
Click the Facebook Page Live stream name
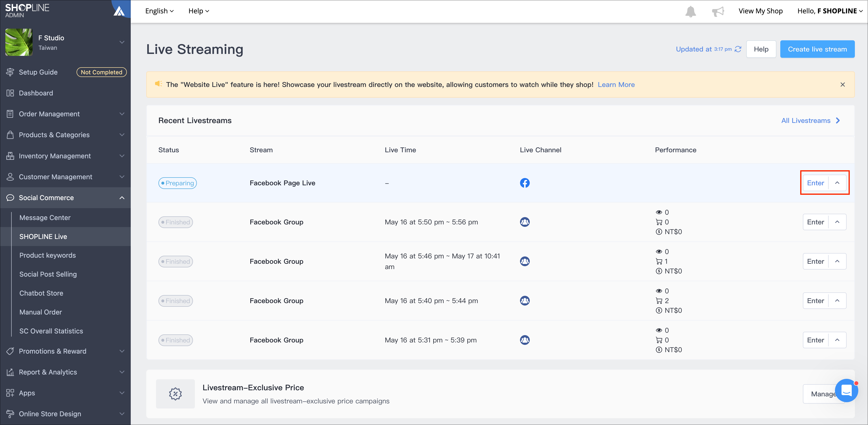click(282, 183)
